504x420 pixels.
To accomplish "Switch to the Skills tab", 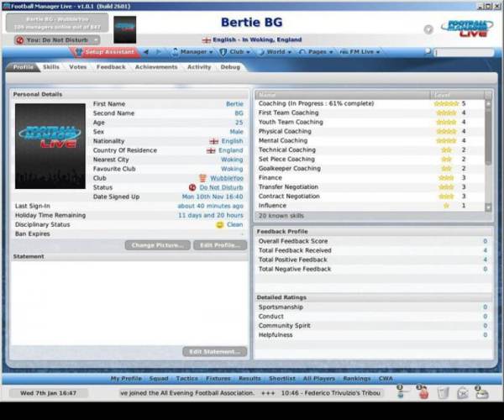I will click(x=51, y=67).
